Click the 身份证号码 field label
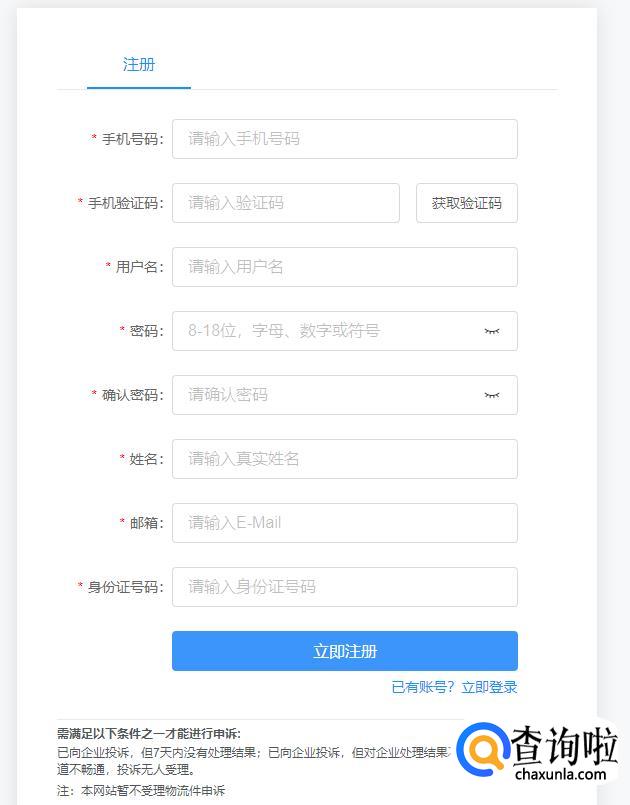This screenshot has height=805, width=630. click(124, 587)
